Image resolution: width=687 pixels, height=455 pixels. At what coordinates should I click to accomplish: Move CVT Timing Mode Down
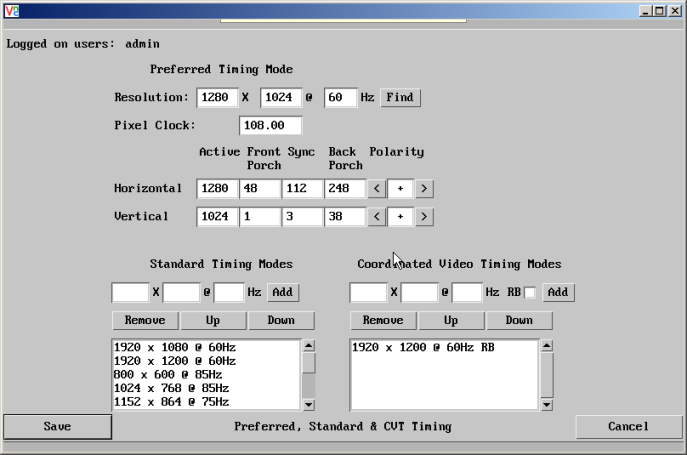519,320
